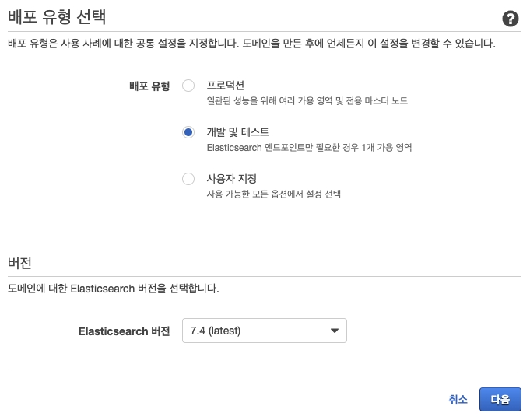Click the description under 프로덕션 option

(307, 101)
